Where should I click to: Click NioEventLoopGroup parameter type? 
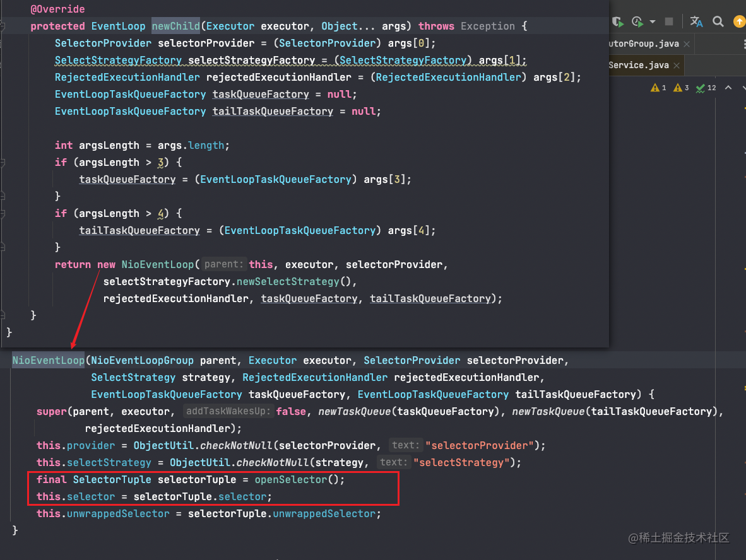pos(142,360)
